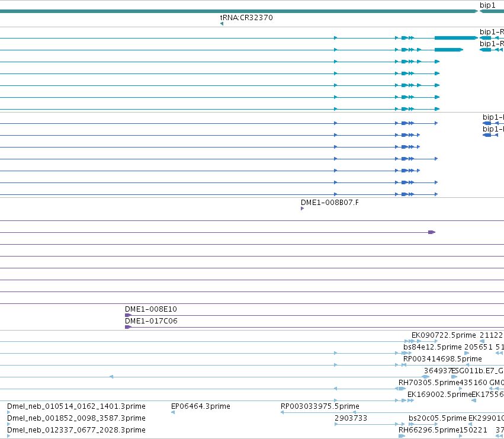Select the RP003033975.5prime EST label
504x439 pixels.
320,406
